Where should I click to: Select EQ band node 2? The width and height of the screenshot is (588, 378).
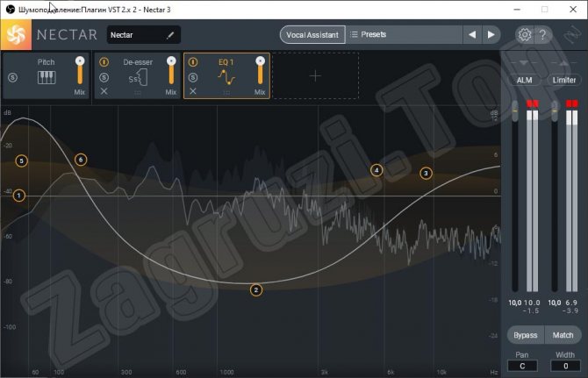coord(256,290)
